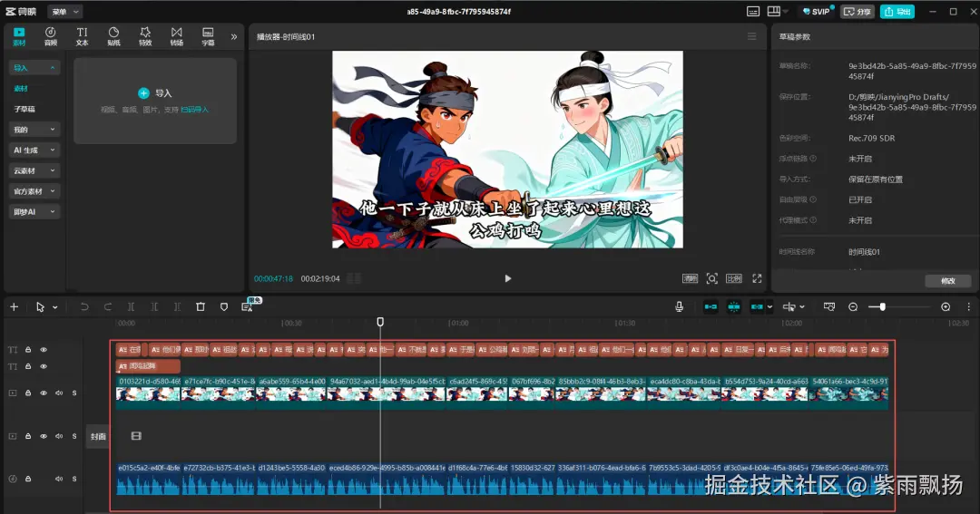
Task: Click the 扫码导入 link
Action: 194,110
